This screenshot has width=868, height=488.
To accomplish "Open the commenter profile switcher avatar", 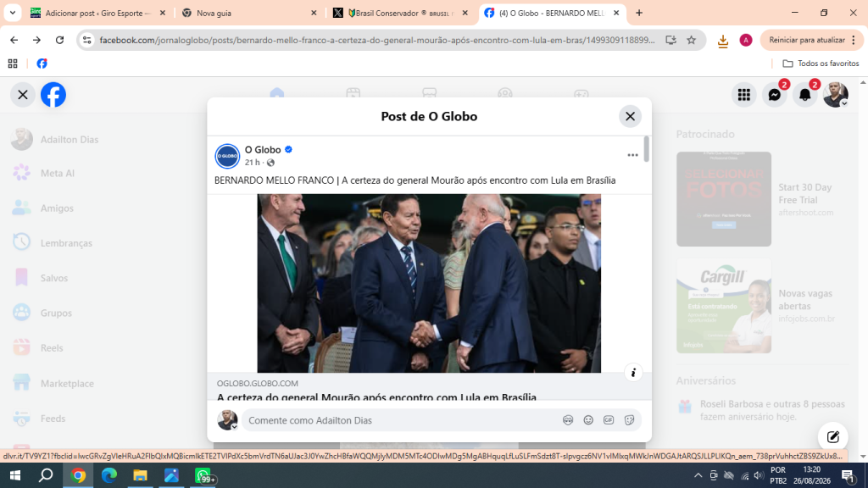I will pos(227,420).
